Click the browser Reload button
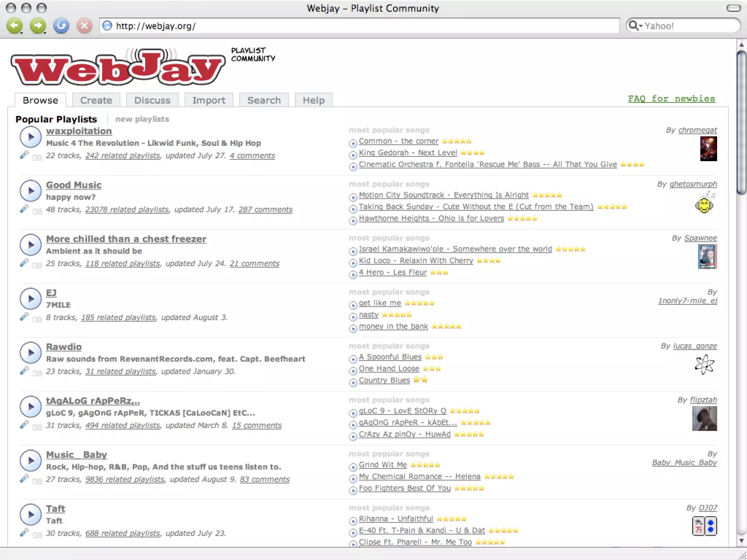The width and height of the screenshot is (747, 560). click(x=61, y=26)
